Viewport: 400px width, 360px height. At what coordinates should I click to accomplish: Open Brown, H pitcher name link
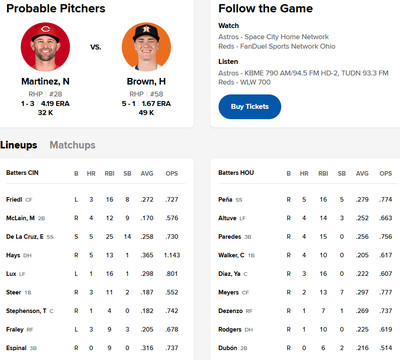click(x=146, y=81)
